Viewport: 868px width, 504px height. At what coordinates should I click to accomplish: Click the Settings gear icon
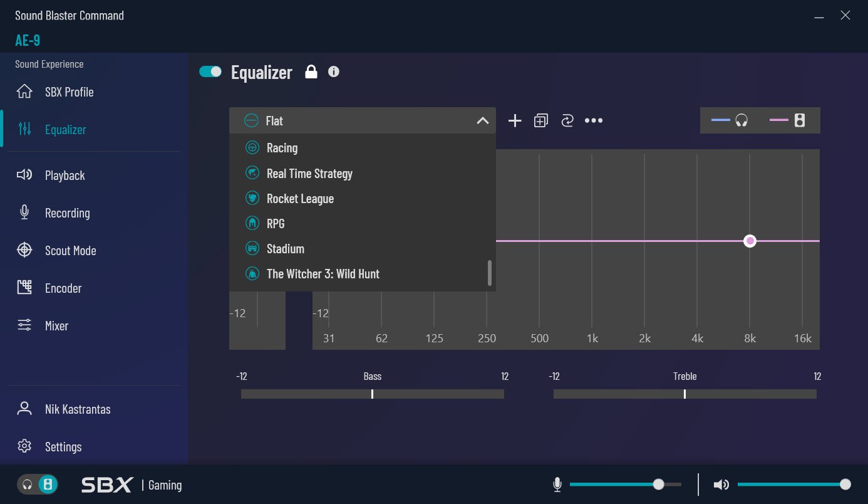point(24,446)
